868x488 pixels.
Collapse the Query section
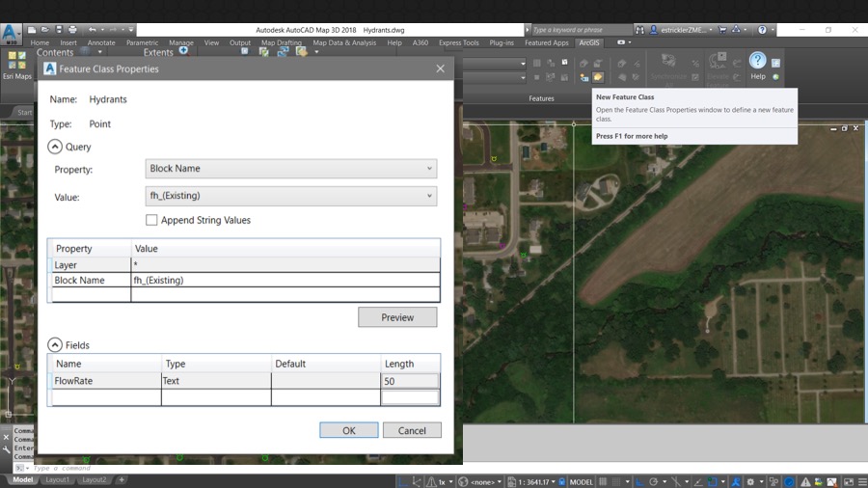coord(54,147)
